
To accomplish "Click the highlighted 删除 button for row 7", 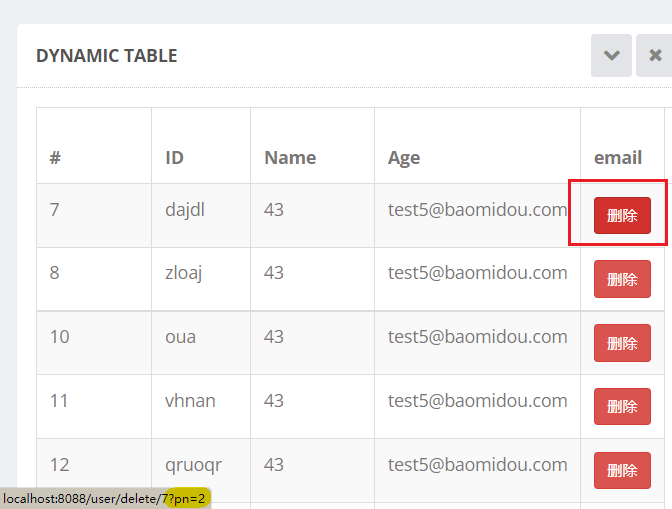I will pyautogui.click(x=622, y=216).
